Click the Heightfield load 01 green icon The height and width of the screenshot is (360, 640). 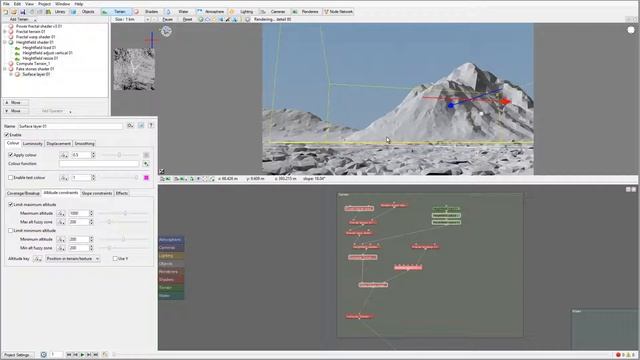click(18, 48)
